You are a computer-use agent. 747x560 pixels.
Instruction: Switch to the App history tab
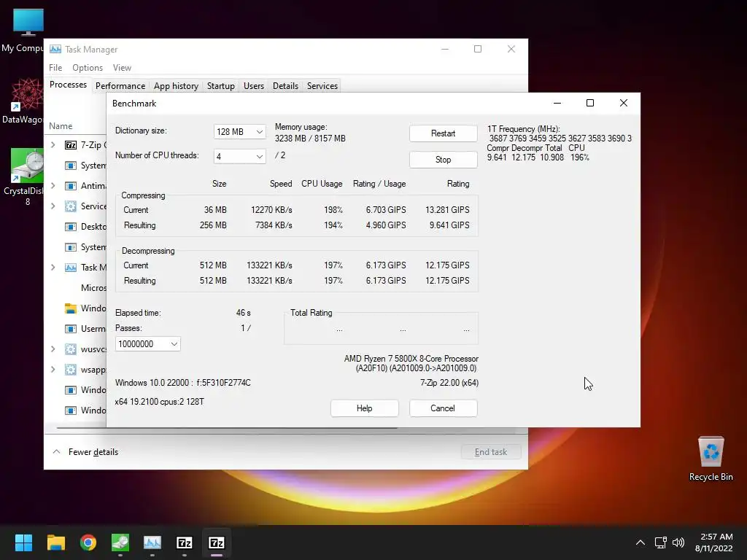[176, 86]
